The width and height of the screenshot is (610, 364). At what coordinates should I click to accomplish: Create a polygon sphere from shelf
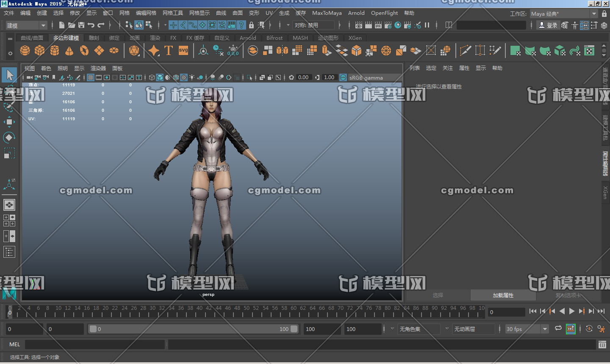click(x=25, y=51)
